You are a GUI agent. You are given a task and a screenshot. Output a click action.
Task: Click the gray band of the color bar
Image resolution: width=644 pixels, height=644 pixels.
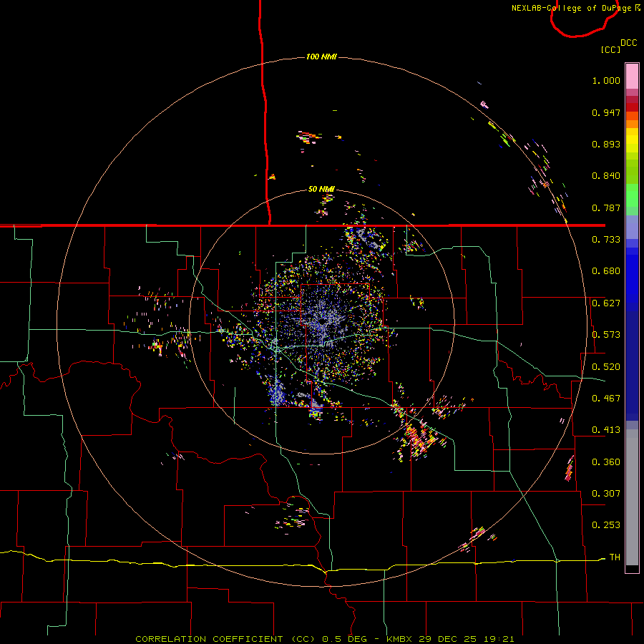pos(632,497)
